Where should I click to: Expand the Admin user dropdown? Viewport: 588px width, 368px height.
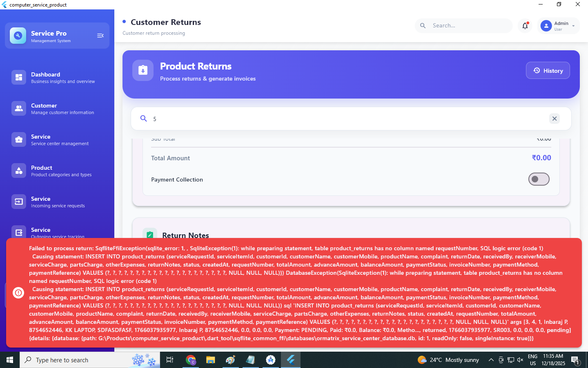pyautogui.click(x=573, y=26)
